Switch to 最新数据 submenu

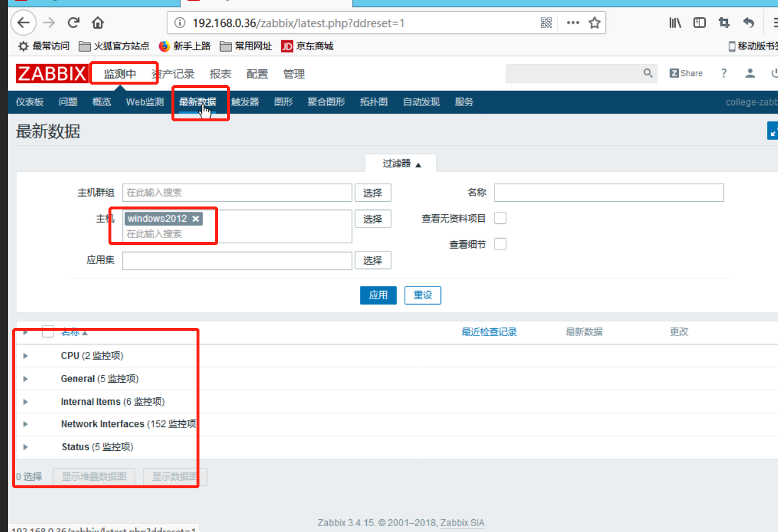(197, 102)
